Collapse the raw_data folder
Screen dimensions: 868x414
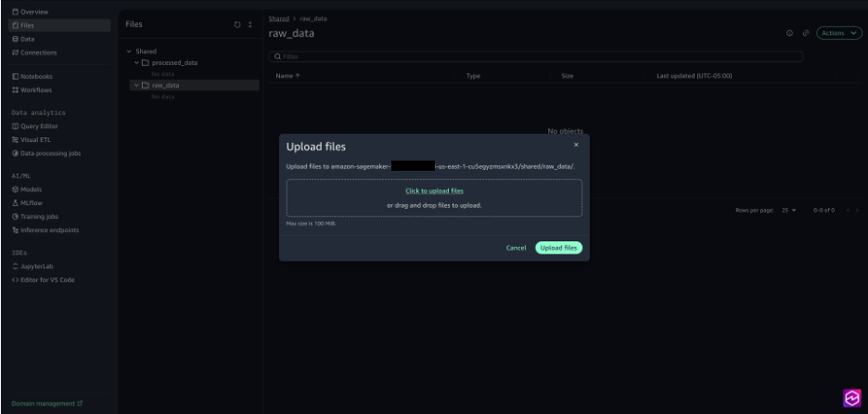[x=136, y=85]
